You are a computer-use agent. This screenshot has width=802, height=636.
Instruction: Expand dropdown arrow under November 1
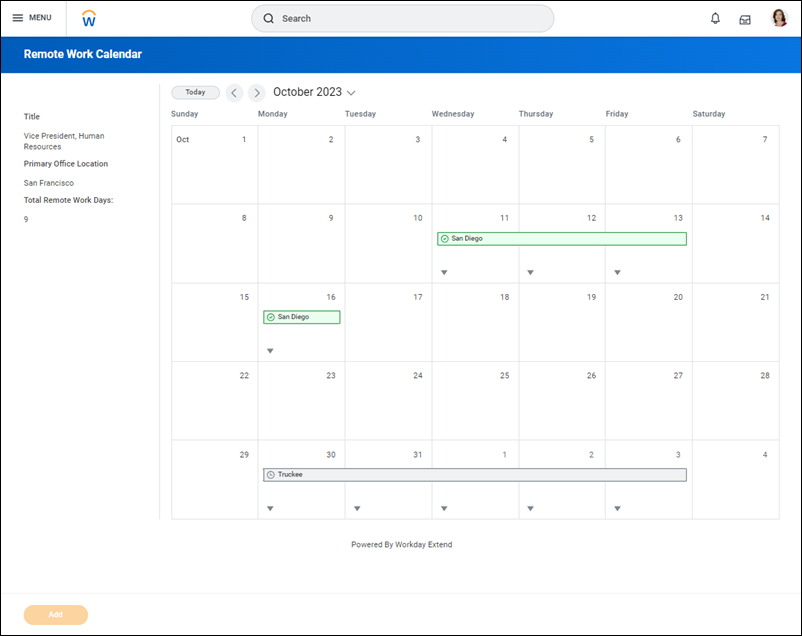pos(444,509)
